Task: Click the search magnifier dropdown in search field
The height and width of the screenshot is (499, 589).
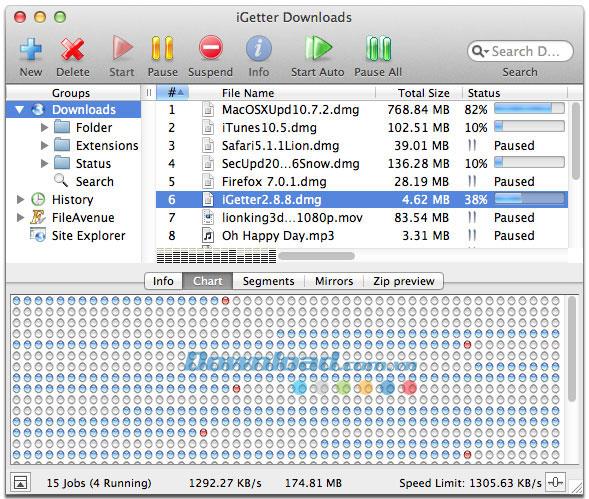Action: coord(480,51)
